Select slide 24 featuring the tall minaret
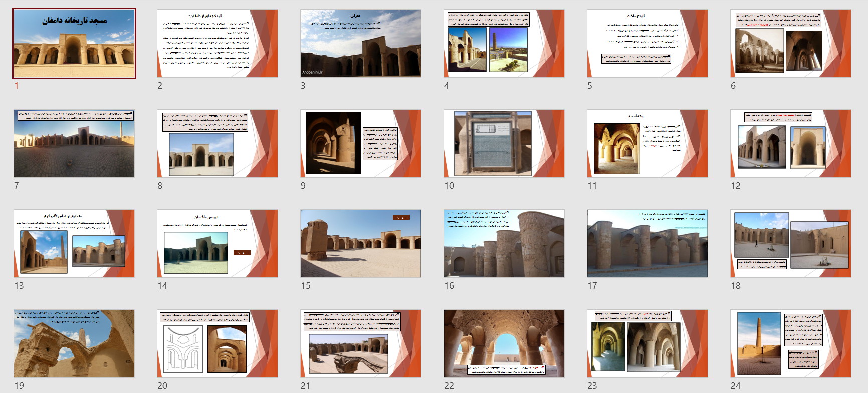Image resolution: width=868 pixels, height=393 pixels. pyautogui.click(x=791, y=344)
